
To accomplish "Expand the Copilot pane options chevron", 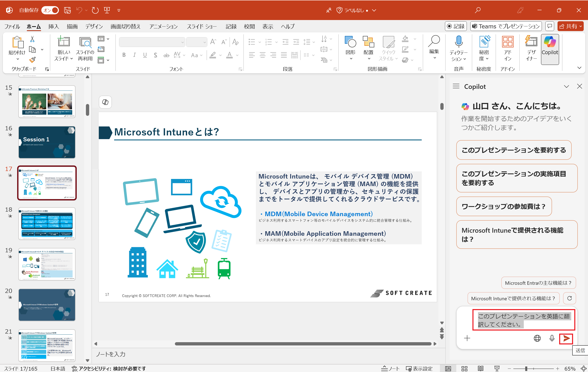I will [x=566, y=86].
